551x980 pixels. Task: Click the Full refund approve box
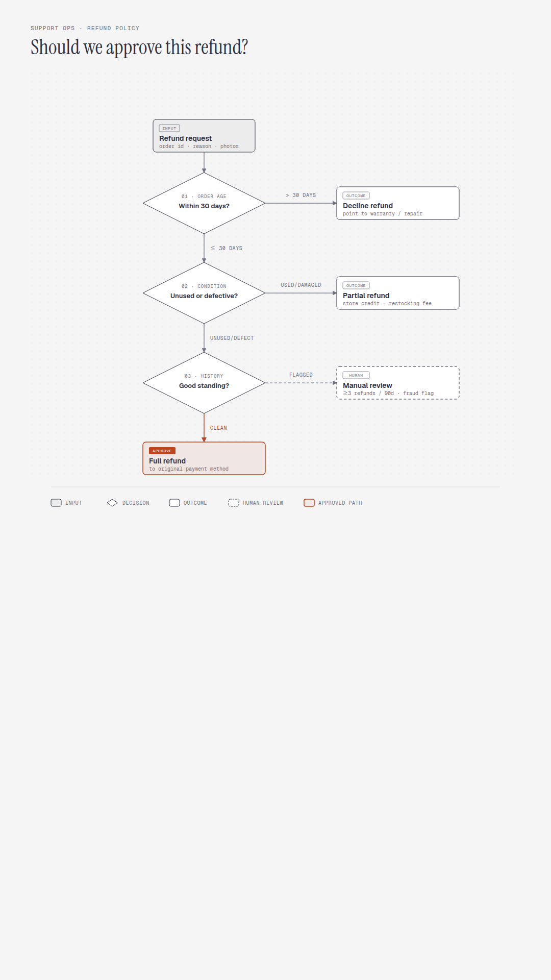click(204, 458)
